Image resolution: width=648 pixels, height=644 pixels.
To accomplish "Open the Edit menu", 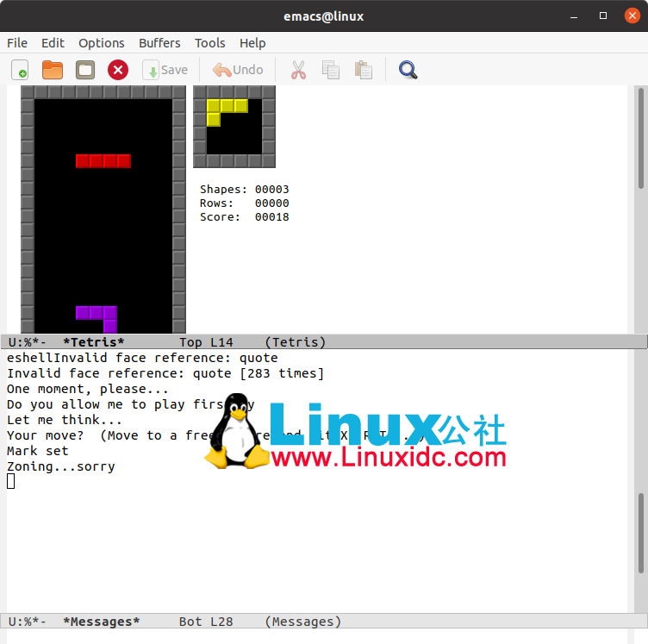I will pos(53,43).
